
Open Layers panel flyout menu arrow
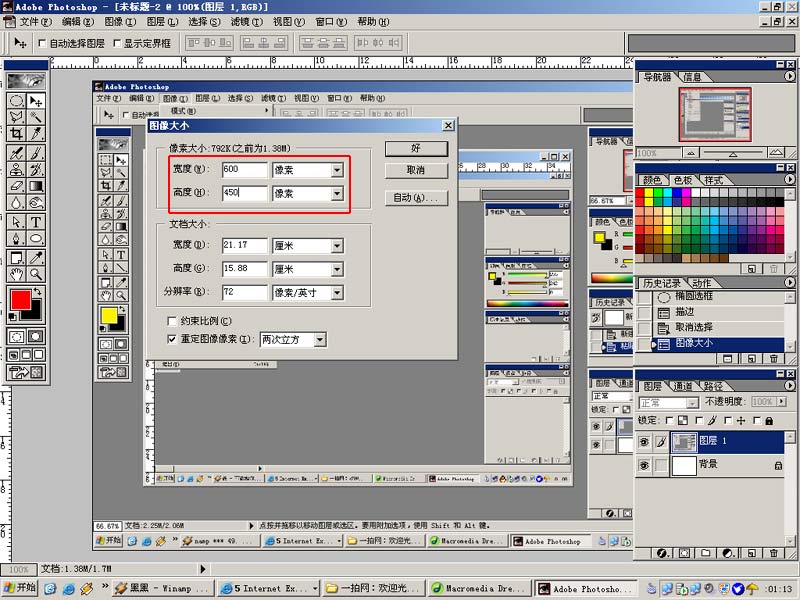[x=789, y=386]
